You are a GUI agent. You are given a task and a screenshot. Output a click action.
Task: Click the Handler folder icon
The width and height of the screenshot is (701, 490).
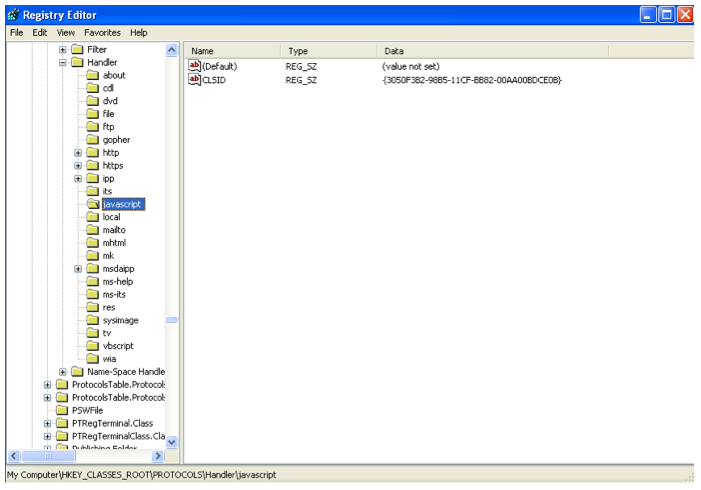77,62
